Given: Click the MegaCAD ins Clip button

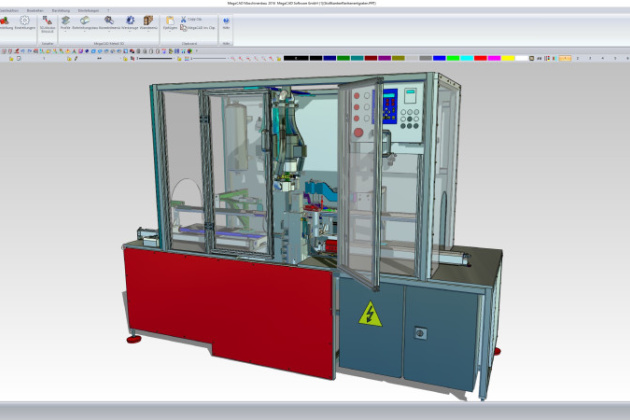Looking at the screenshot, I should 200,28.
